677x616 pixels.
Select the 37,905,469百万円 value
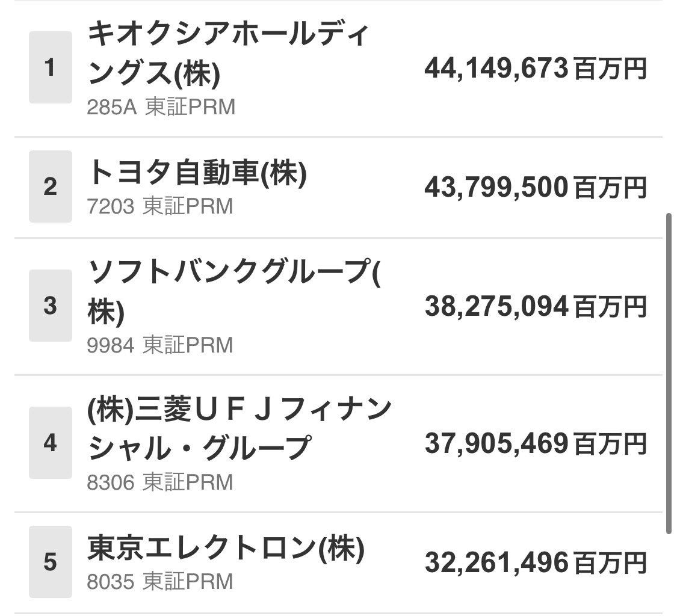pyautogui.click(x=536, y=443)
